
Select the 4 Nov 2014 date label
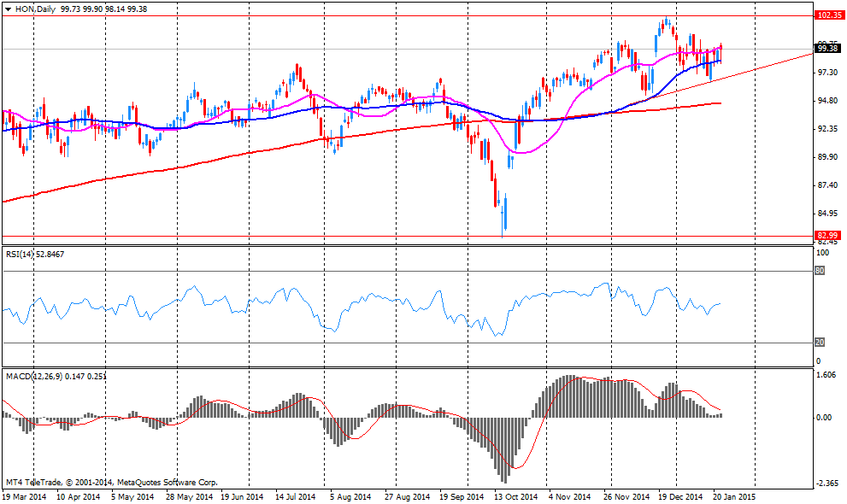570,496
